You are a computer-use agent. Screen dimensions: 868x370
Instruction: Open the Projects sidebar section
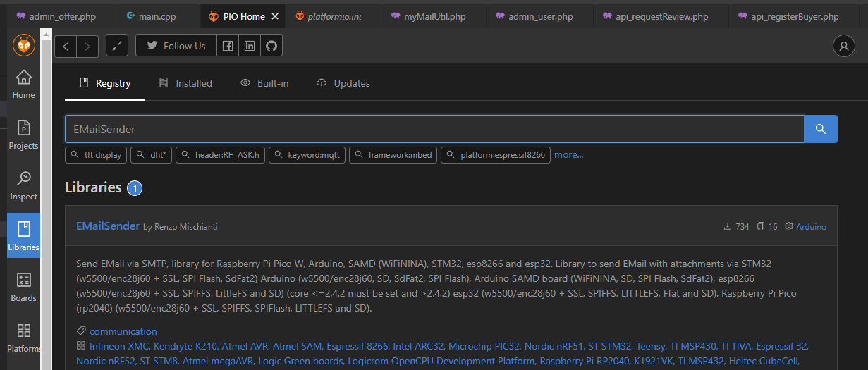[x=23, y=135]
